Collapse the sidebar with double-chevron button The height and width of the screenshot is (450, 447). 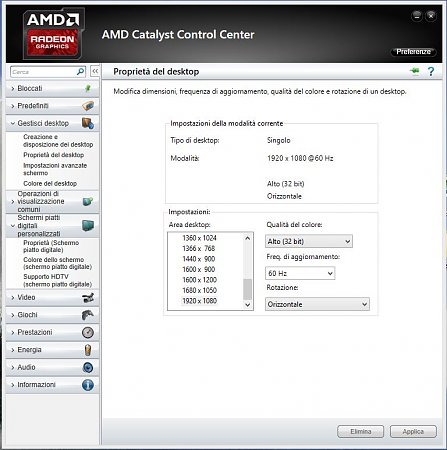pyautogui.click(x=95, y=71)
